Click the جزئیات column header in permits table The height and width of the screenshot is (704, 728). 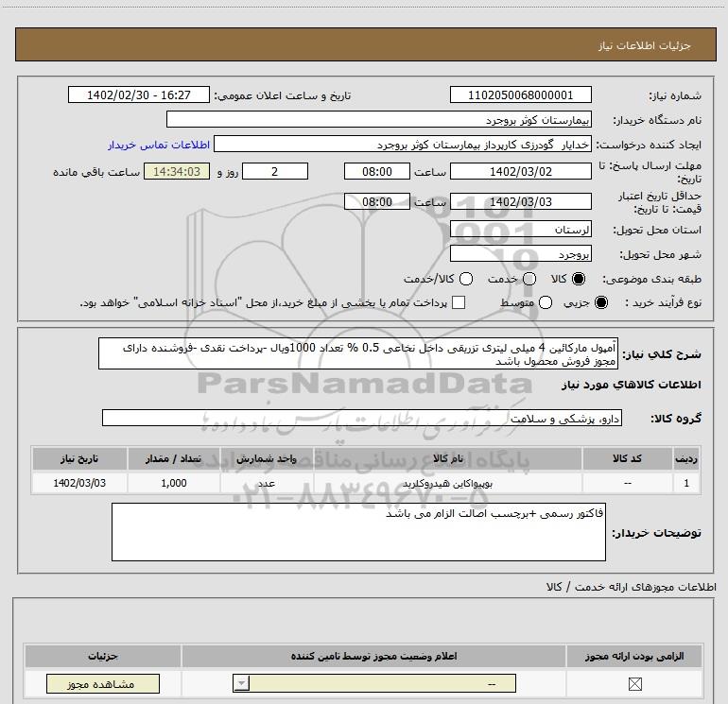pos(103,656)
